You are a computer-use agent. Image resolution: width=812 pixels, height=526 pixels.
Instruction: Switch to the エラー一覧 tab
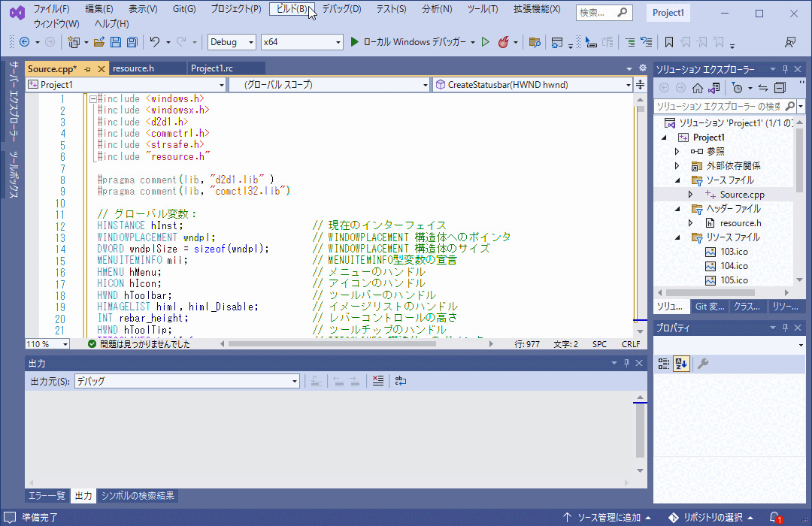click(x=47, y=495)
